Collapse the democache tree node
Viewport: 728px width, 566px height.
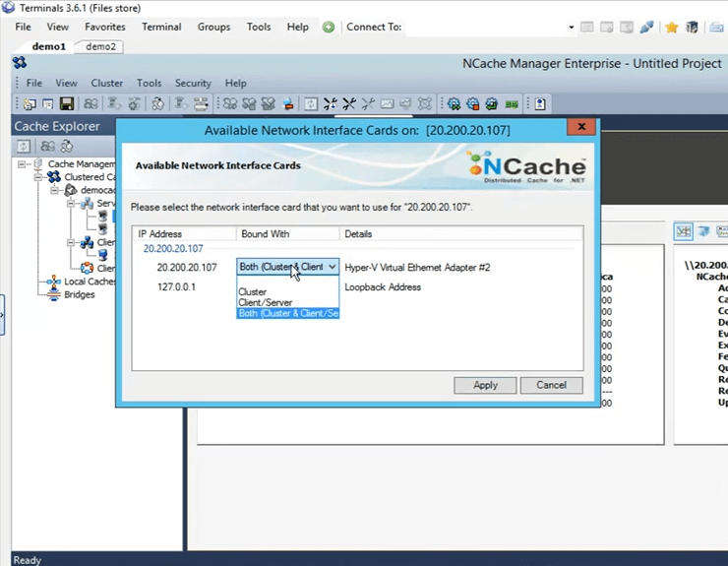[x=55, y=190]
